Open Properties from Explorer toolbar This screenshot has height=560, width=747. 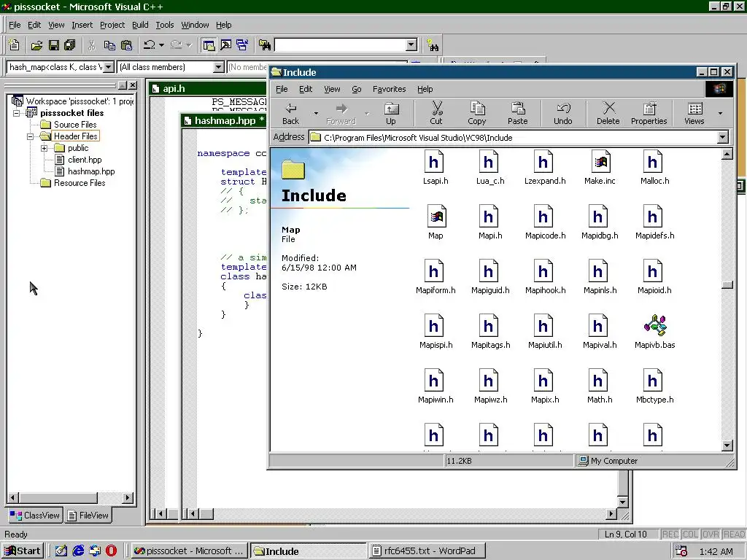click(649, 113)
